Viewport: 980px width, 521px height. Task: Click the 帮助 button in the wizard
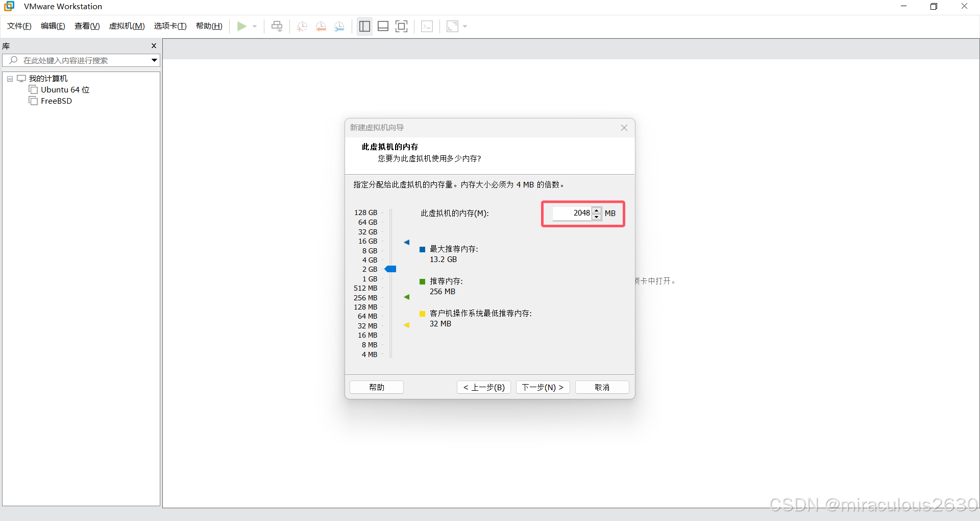point(377,387)
